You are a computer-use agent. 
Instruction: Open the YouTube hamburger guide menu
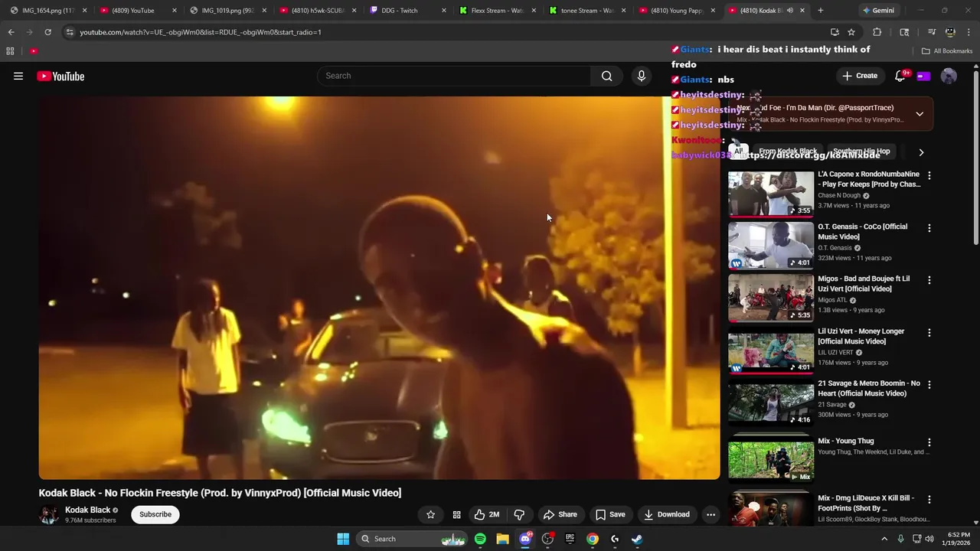point(18,76)
